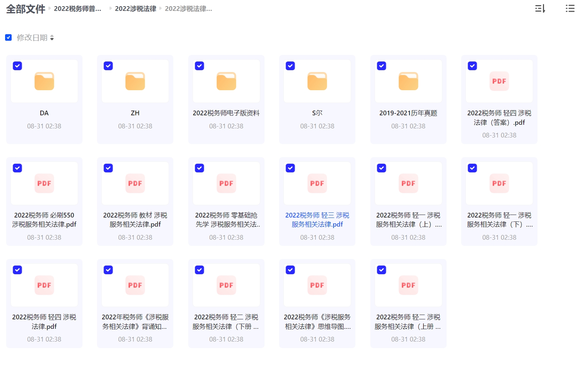Navigate to 2022税务师普... breadcrumb item
Image resolution: width=588 pixels, height=371 pixels.
77,9
